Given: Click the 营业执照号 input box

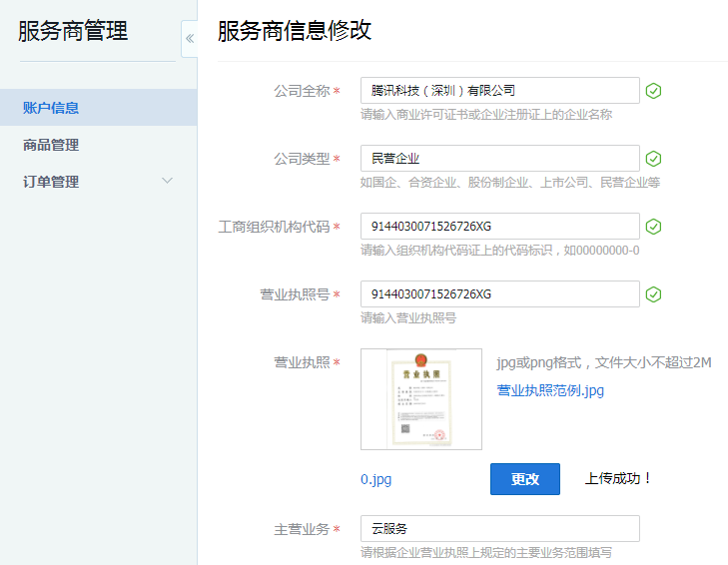Looking at the screenshot, I should 499,294.
